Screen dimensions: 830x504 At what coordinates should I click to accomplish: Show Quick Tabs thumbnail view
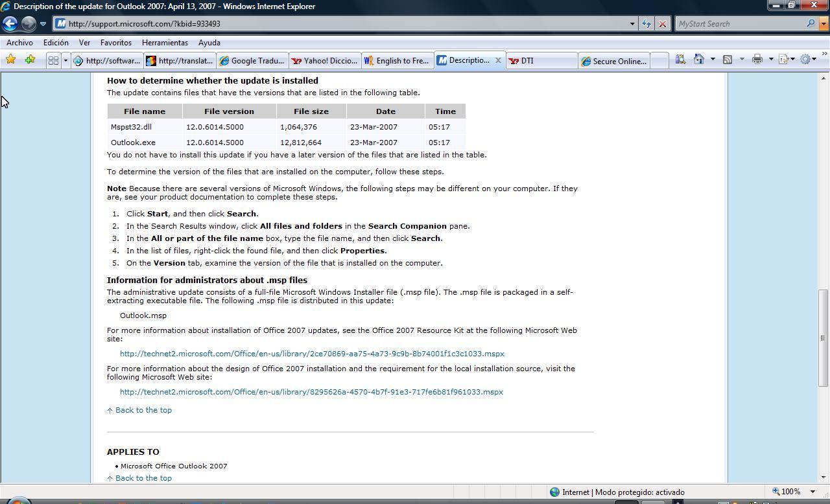point(53,60)
